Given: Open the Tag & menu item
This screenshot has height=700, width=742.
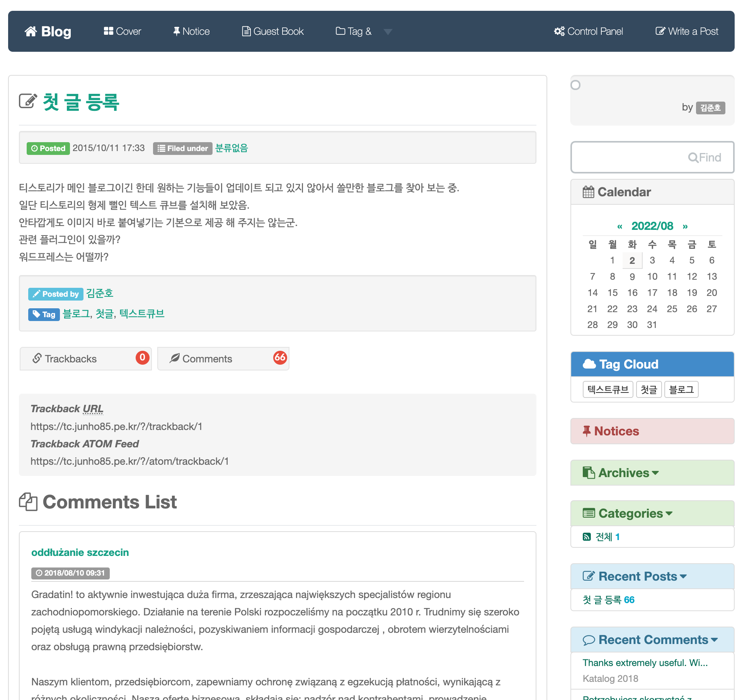Looking at the screenshot, I should [x=354, y=31].
